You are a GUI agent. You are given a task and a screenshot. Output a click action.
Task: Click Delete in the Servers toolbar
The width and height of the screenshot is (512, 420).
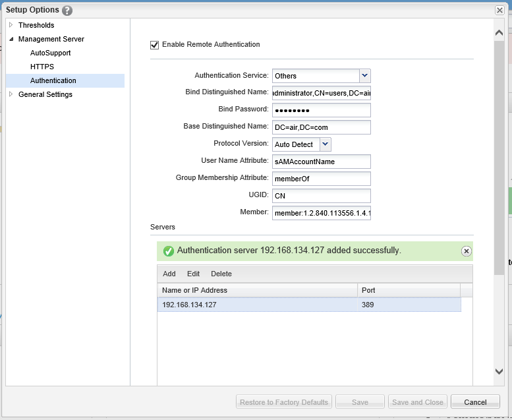point(221,274)
